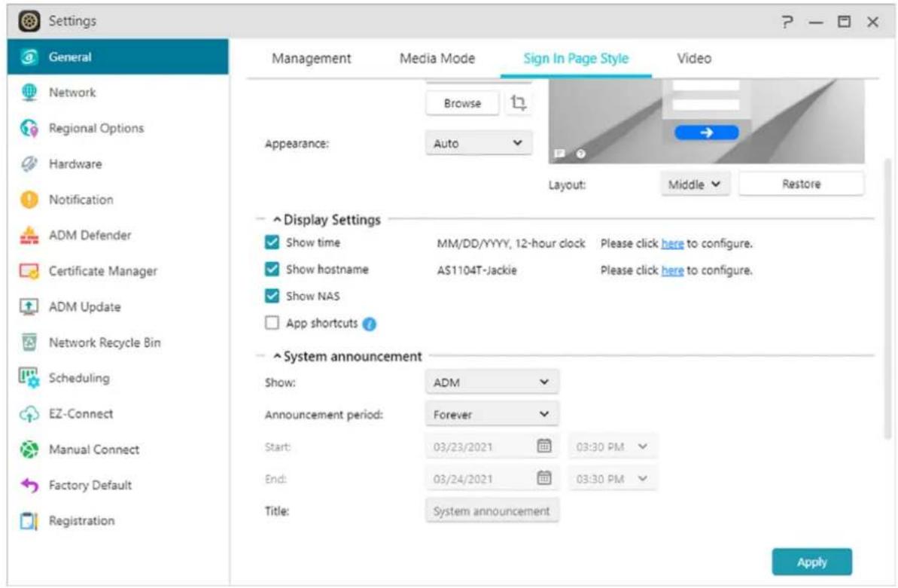The width and height of the screenshot is (898, 588).
Task: Click the crop image icon beside Browse
Action: tap(517, 104)
